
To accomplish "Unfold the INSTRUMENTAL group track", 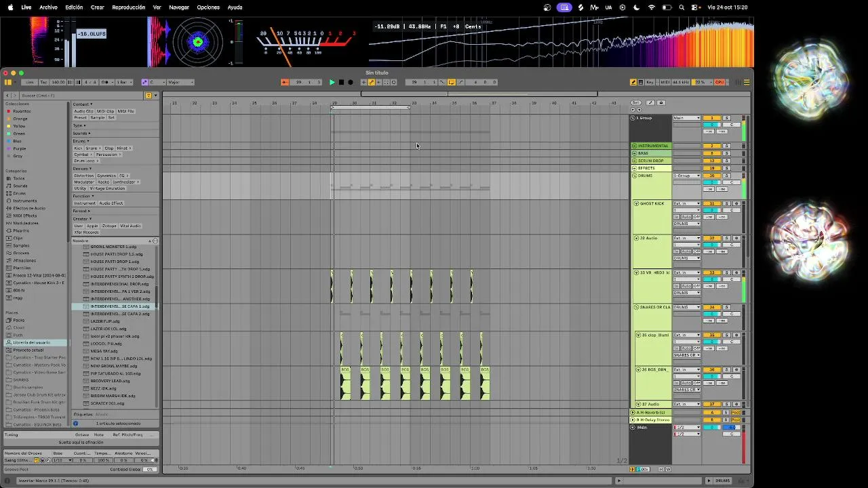I will [634, 146].
